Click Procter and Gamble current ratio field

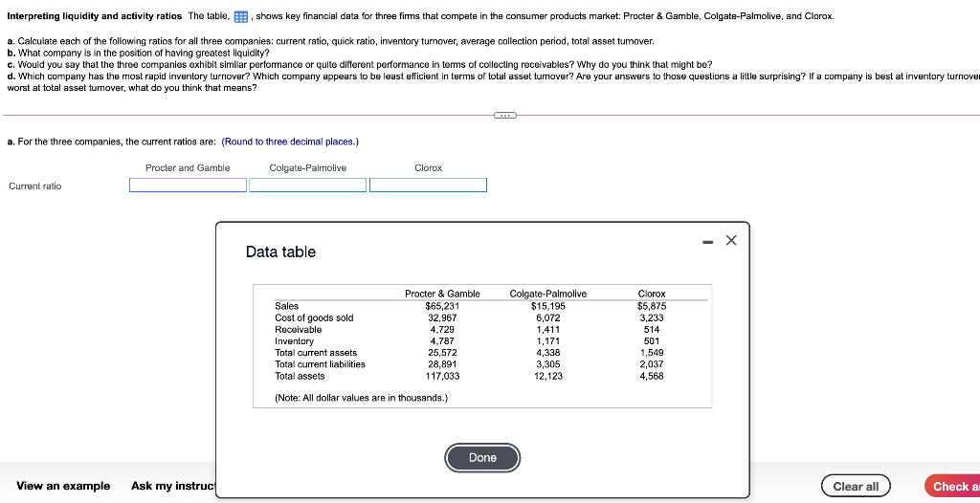(x=189, y=185)
